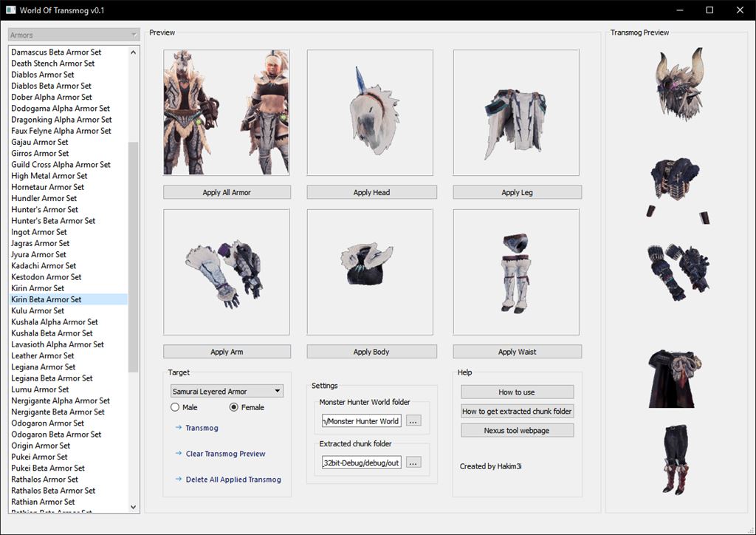Open How to get extracted chunk folder
The height and width of the screenshot is (535, 756).
[x=518, y=411]
